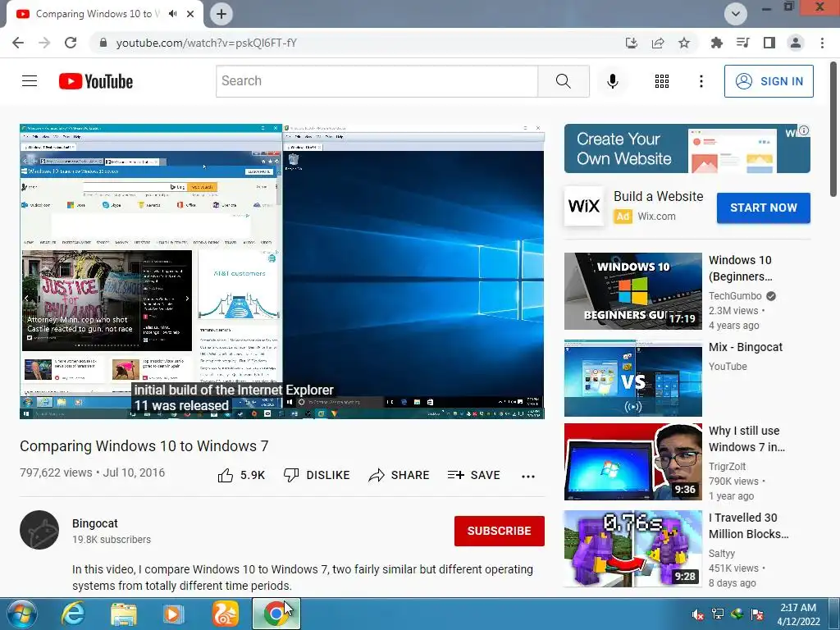This screenshot has height=630, width=840.
Task: Launch Internet Explorer from taskbar
Action: (x=73, y=614)
